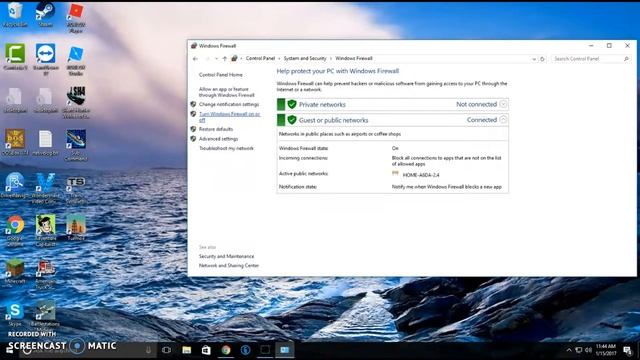Refresh the Windows Firewall page
Image resolution: width=640 pixels, height=360 pixels.
pyautogui.click(x=542, y=59)
